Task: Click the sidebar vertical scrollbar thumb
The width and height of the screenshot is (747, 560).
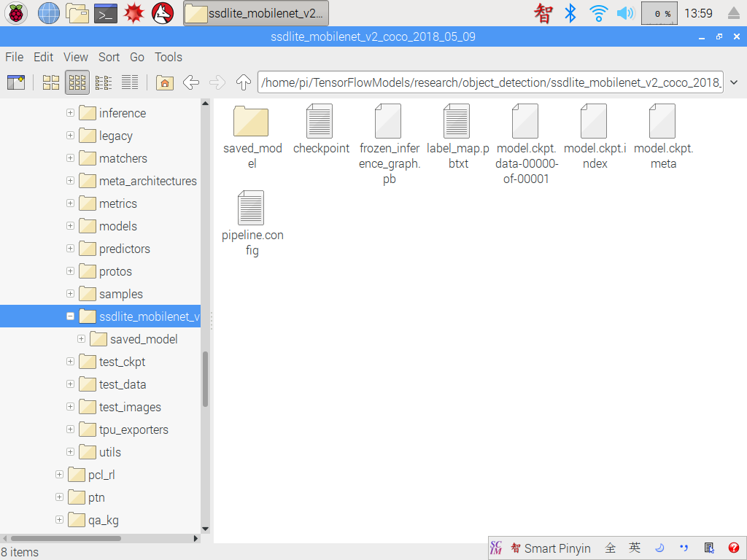Action: (x=205, y=379)
